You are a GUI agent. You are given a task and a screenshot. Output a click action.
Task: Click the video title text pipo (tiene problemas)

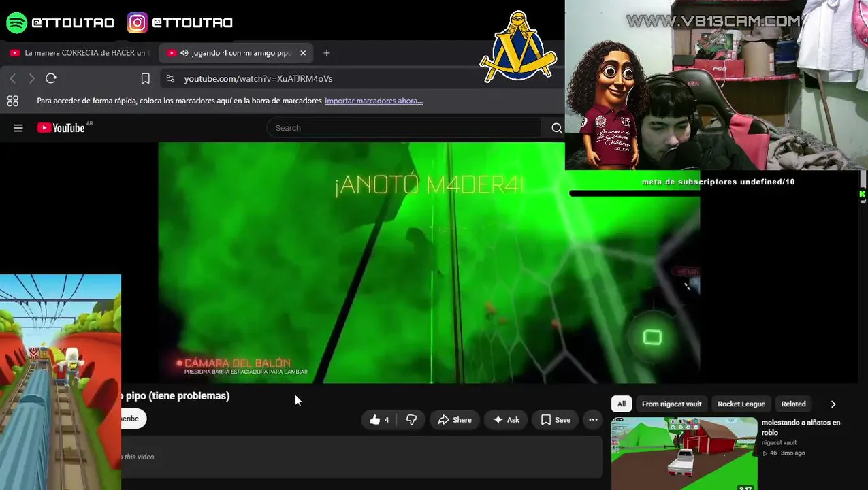coord(178,396)
